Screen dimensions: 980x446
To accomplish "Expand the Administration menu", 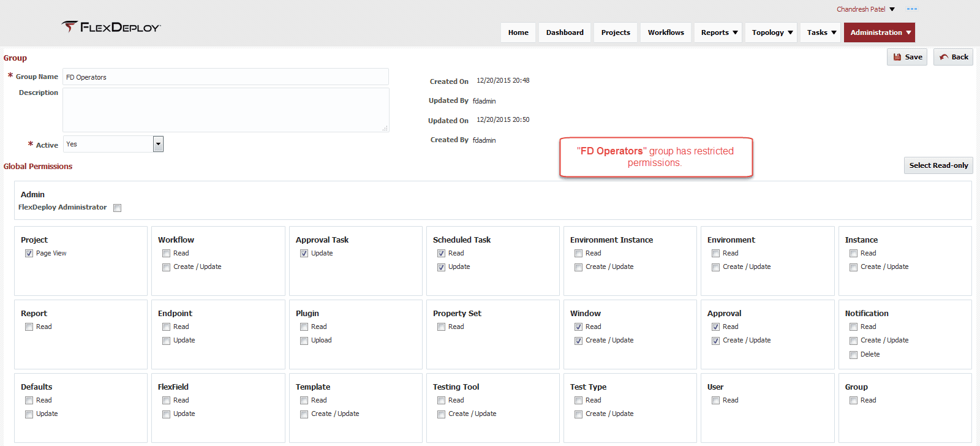I will tap(880, 32).
